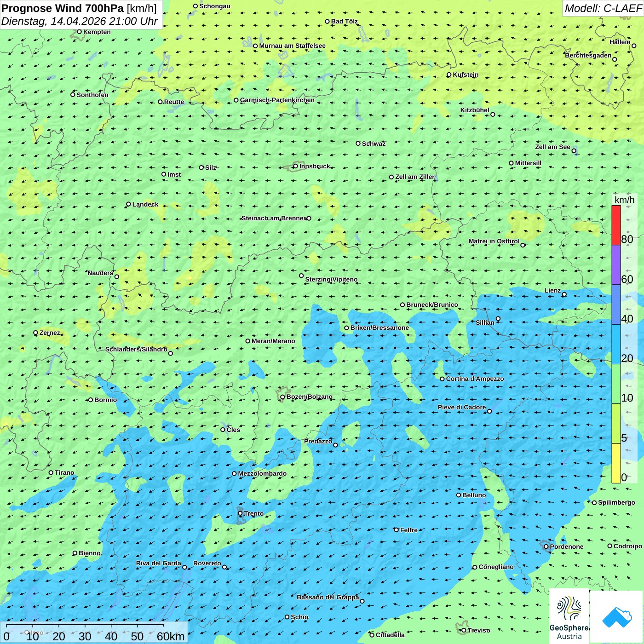
Task: Click the '60km' scale bar label
Action: point(171,636)
